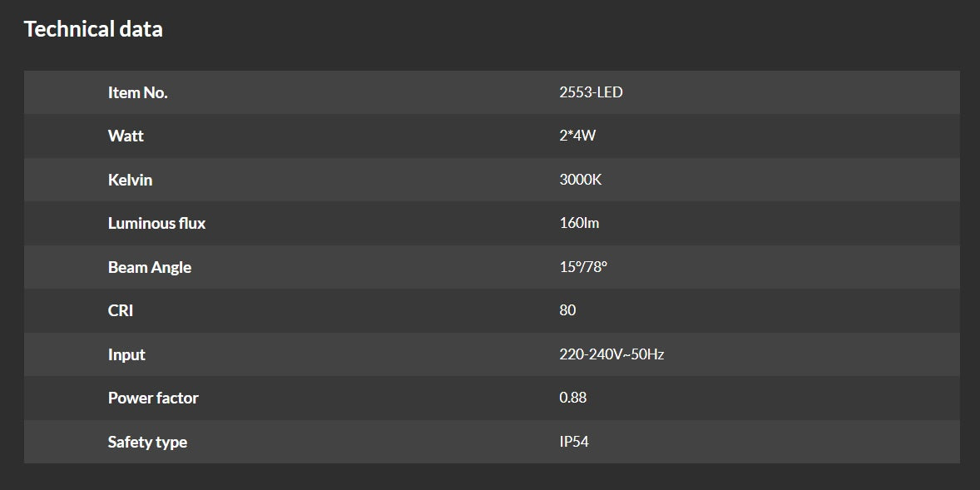Click the Kelvin row label
Viewport: 980px width, 490px height.
(x=130, y=180)
